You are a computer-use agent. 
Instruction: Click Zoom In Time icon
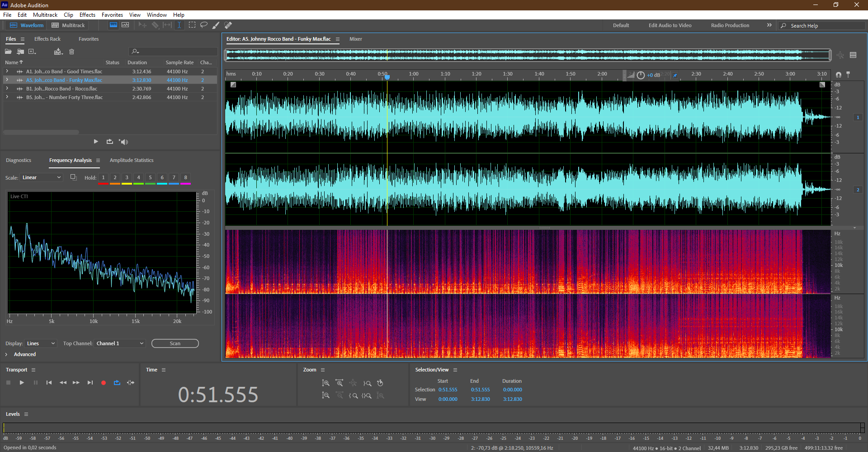(339, 383)
